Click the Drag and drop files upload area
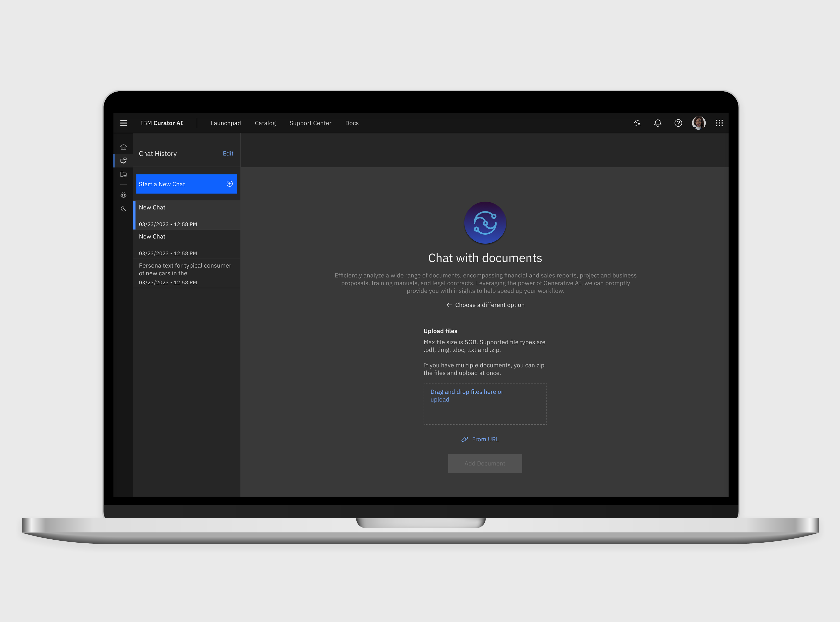This screenshot has height=622, width=840. pyautogui.click(x=485, y=404)
